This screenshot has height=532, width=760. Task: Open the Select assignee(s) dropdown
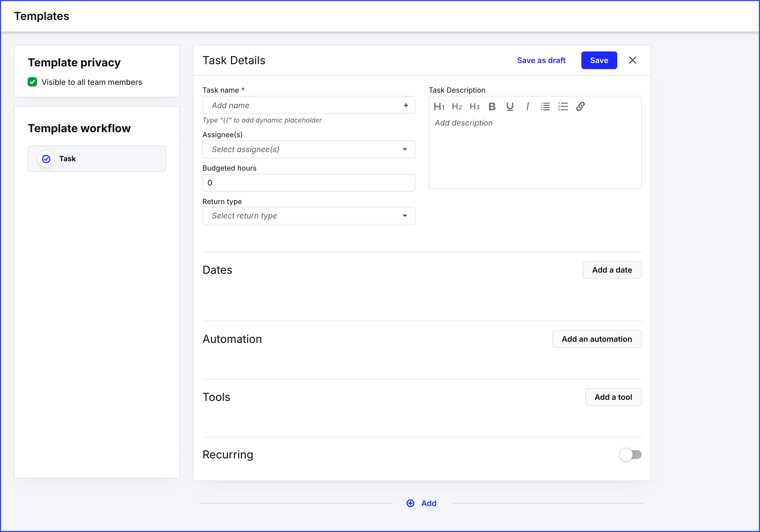click(308, 149)
